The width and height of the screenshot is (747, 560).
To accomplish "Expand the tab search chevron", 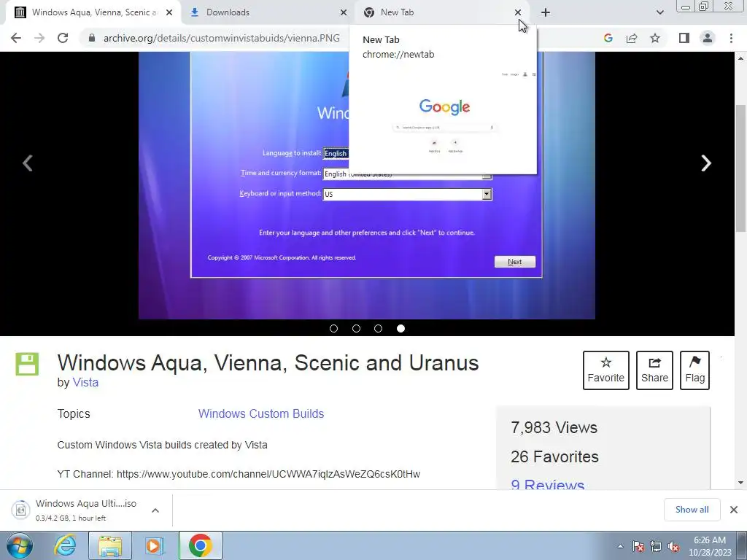I will 659,12.
